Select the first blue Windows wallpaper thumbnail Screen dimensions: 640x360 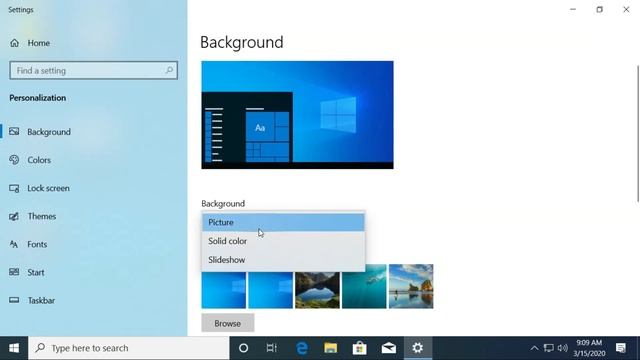(224, 290)
